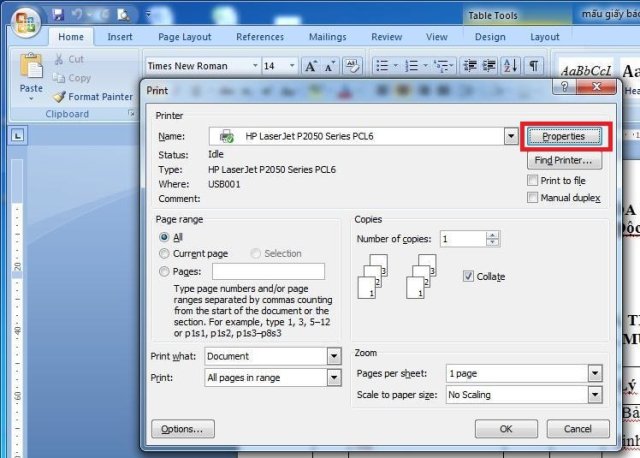
Task: Click the Increase Indent icon
Action: [489, 65]
